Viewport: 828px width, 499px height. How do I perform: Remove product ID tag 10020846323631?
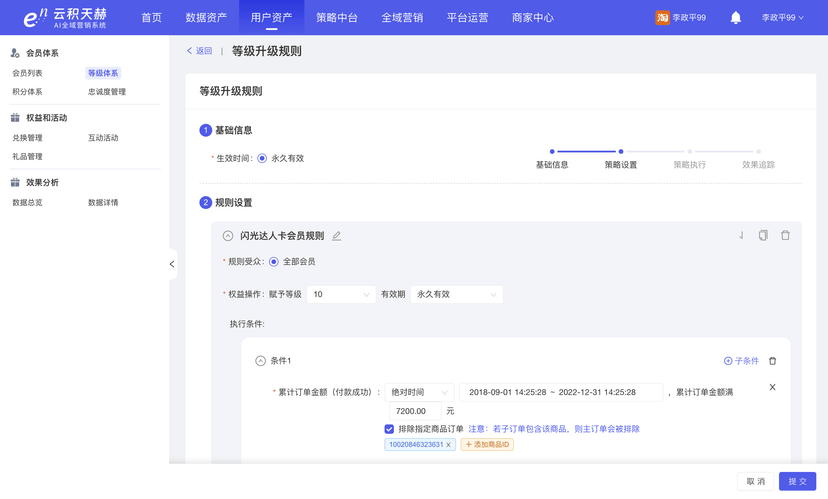point(448,445)
